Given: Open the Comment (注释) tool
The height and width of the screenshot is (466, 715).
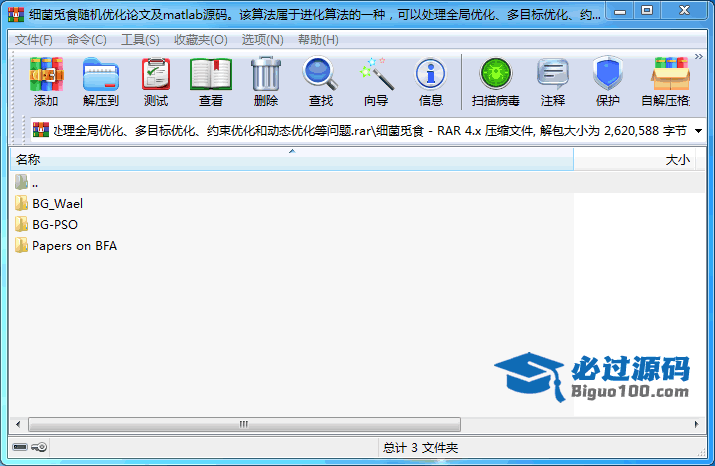Looking at the screenshot, I should 553,82.
